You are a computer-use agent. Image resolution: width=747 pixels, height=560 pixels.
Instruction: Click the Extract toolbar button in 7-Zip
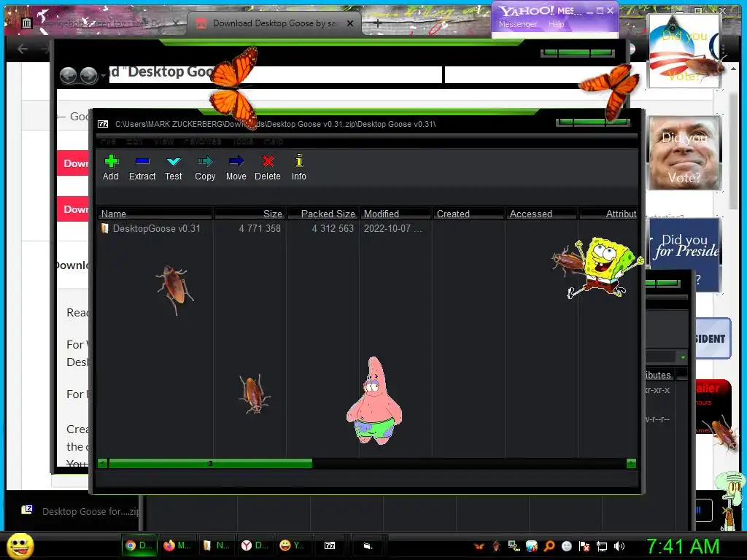click(142, 168)
